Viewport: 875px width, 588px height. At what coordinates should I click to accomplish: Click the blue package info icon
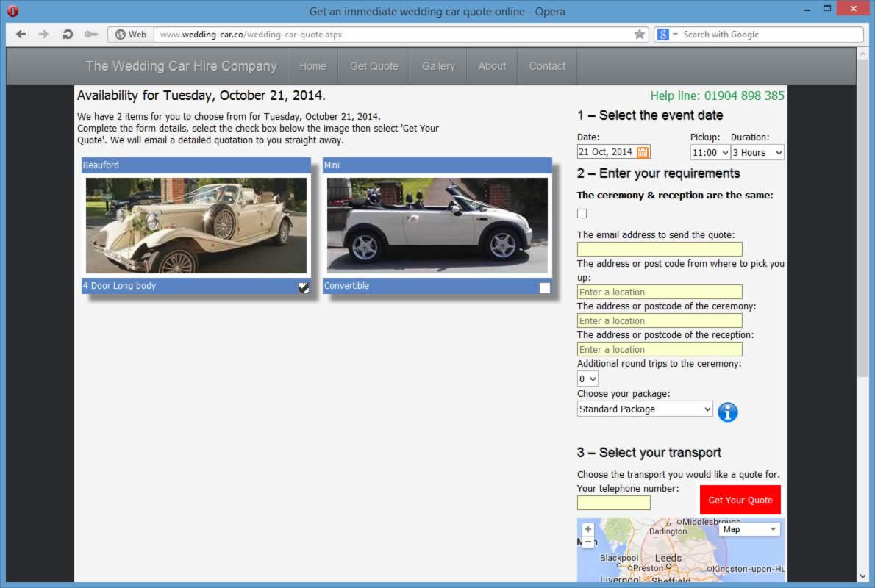coord(727,412)
